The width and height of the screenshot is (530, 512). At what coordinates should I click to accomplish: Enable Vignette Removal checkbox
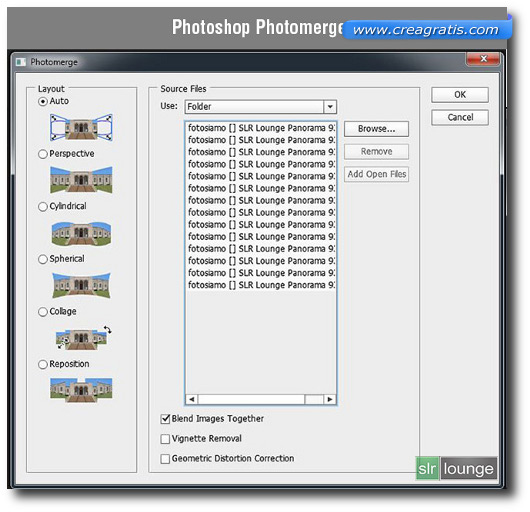click(165, 439)
